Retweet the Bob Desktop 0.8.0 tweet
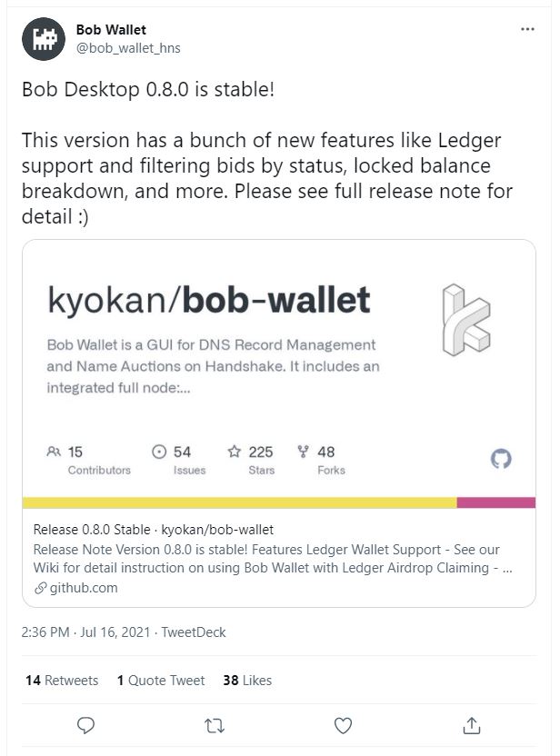 click(215, 725)
